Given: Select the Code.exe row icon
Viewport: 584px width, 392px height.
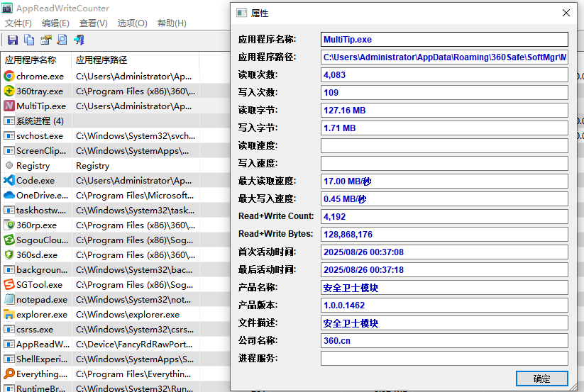Looking at the screenshot, I should (9, 180).
